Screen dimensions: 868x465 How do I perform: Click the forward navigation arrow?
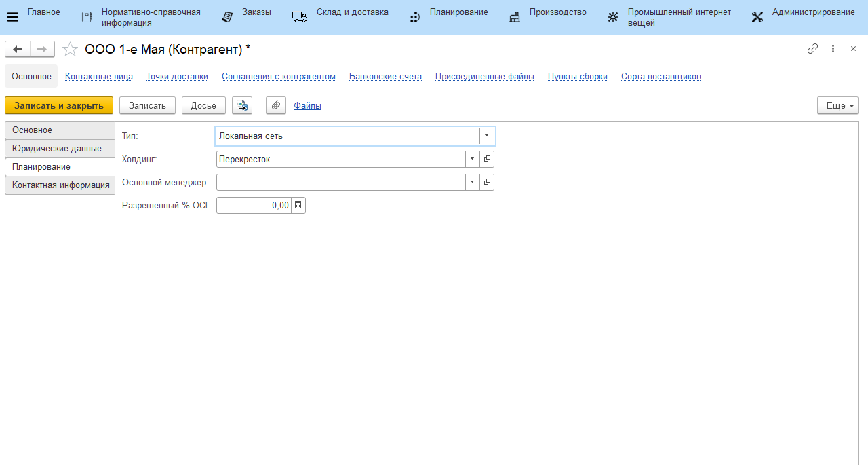coord(41,49)
